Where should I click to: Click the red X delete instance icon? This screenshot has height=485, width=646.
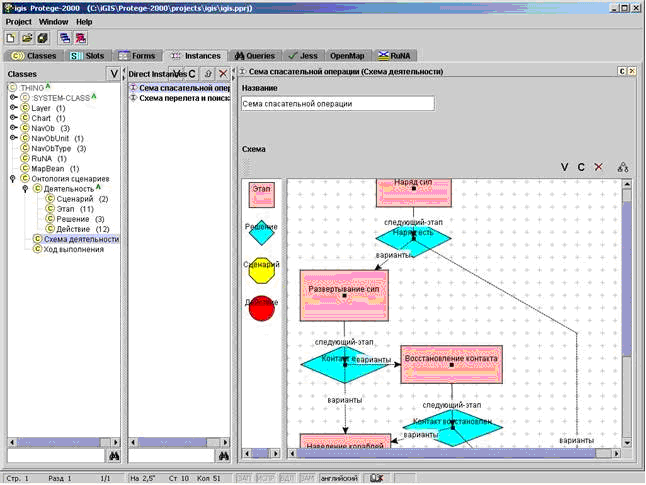[x=223, y=74]
